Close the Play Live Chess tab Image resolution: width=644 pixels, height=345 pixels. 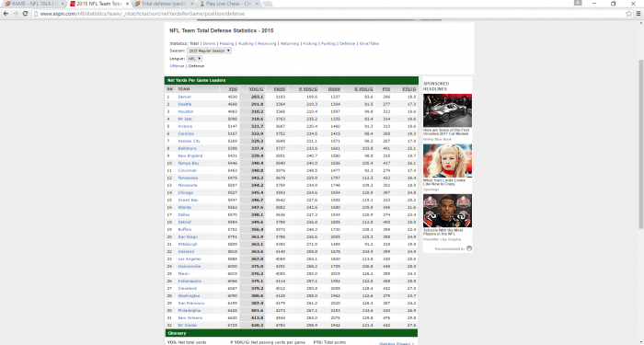click(257, 4)
